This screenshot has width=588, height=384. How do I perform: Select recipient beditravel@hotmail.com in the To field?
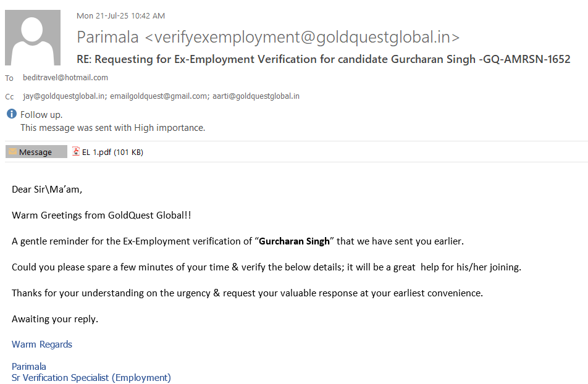[65, 78]
